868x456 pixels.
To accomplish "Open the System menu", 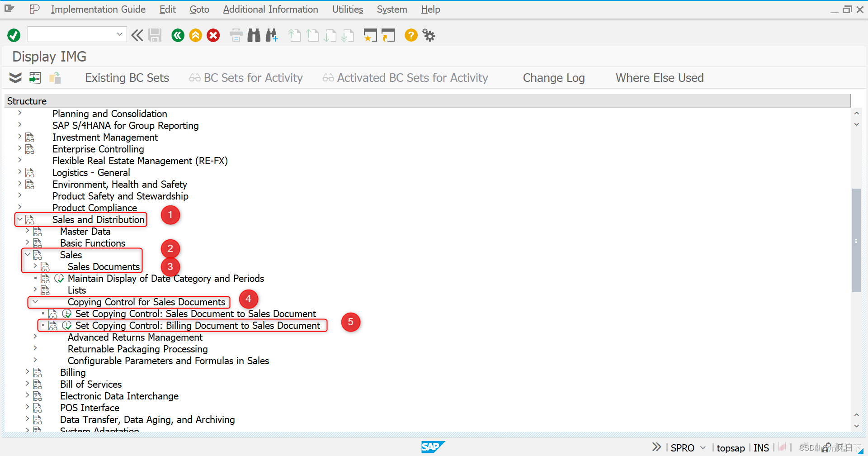I will [392, 9].
